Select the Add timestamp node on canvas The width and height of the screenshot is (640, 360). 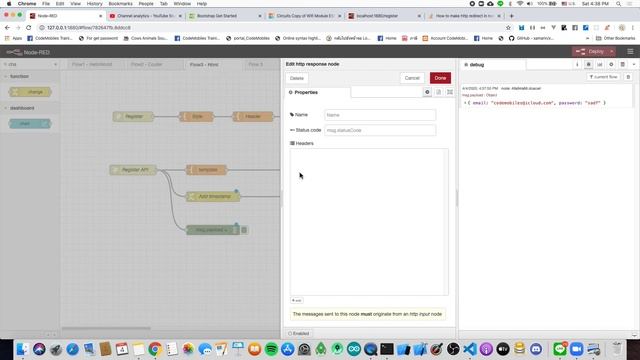[x=213, y=197]
